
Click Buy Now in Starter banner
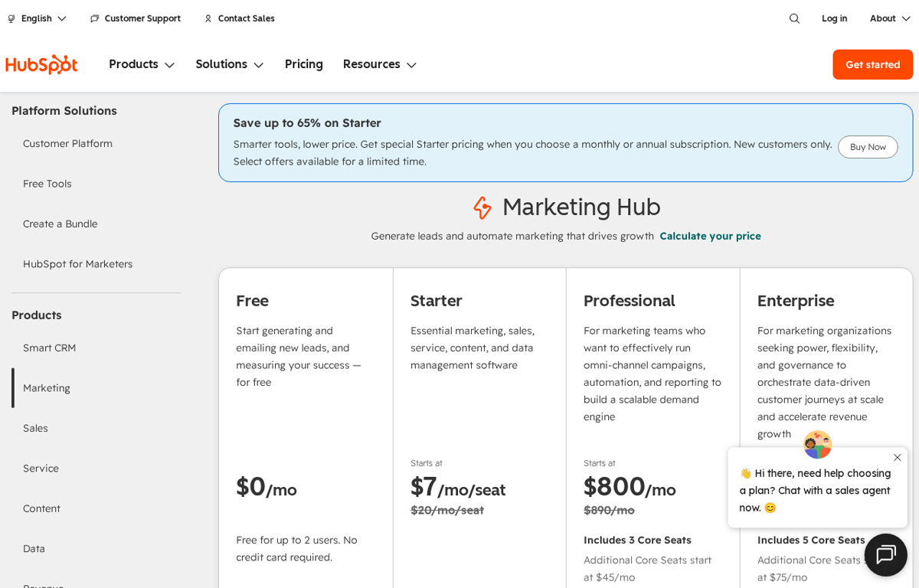tap(868, 147)
